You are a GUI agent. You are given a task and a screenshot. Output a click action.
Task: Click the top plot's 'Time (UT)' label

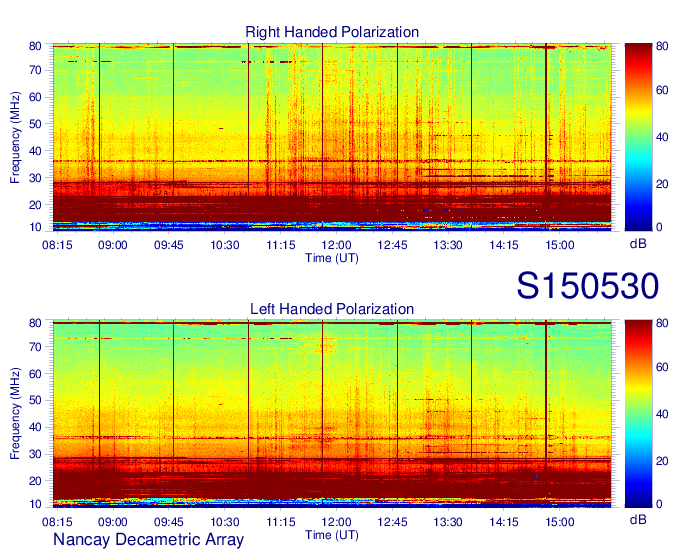(x=332, y=258)
